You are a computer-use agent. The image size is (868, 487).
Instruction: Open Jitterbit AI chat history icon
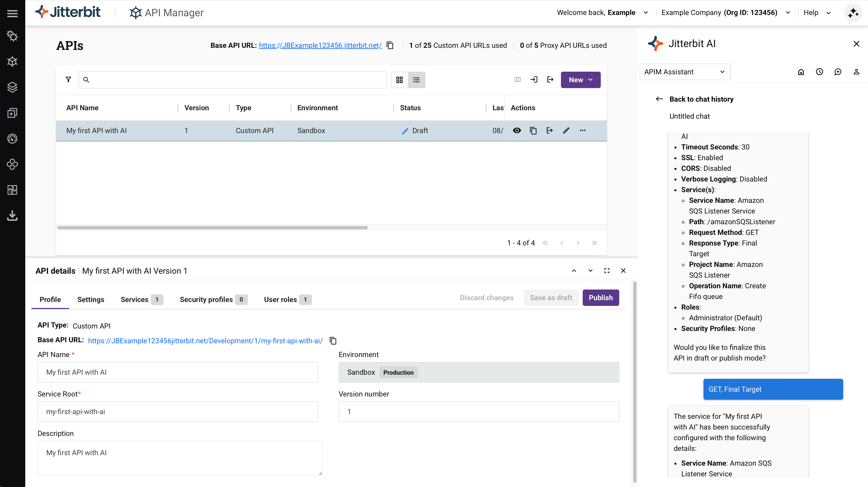(x=820, y=72)
